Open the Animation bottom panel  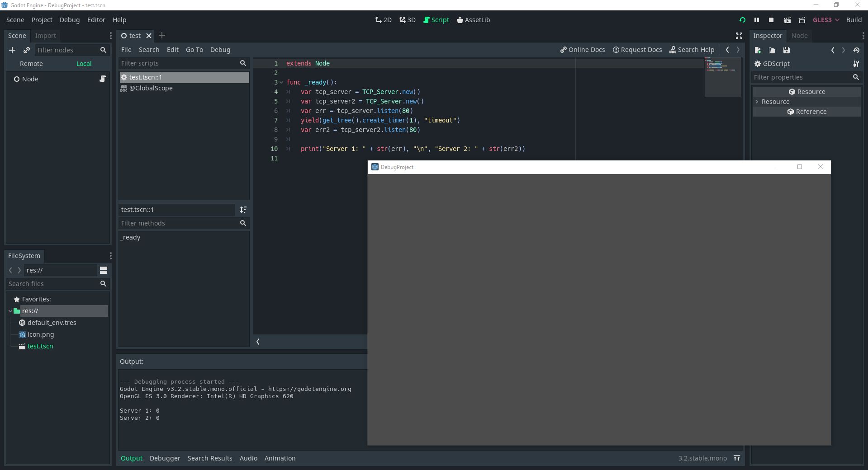(280, 458)
